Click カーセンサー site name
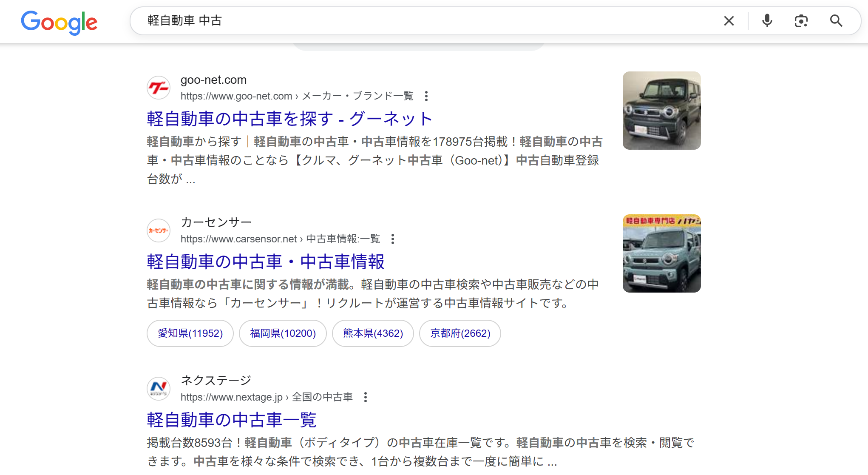Viewport: 868px width, 475px height. (x=216, y=222)
